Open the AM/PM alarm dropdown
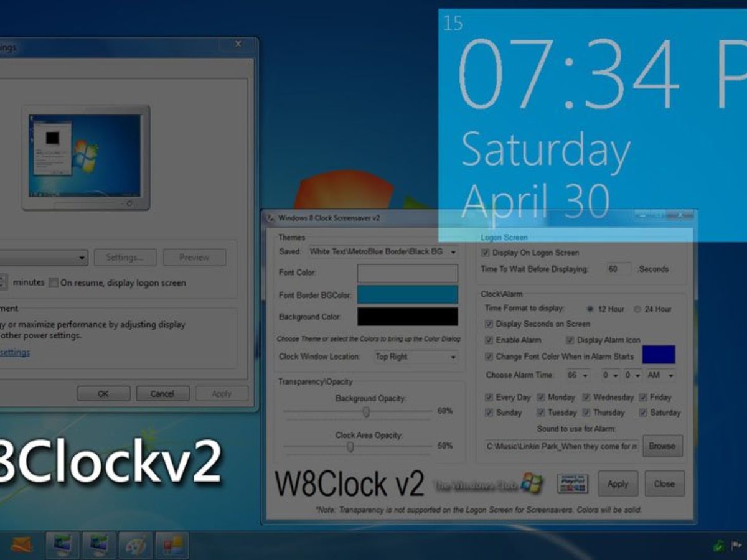747x560 pixels. (660, 375)
